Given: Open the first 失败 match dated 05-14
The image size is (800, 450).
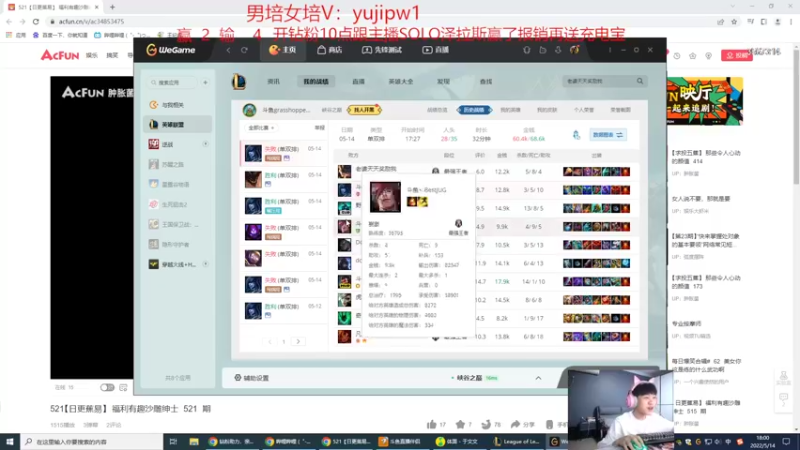Looking at the screenshot, I should click(x=284, y=153).
